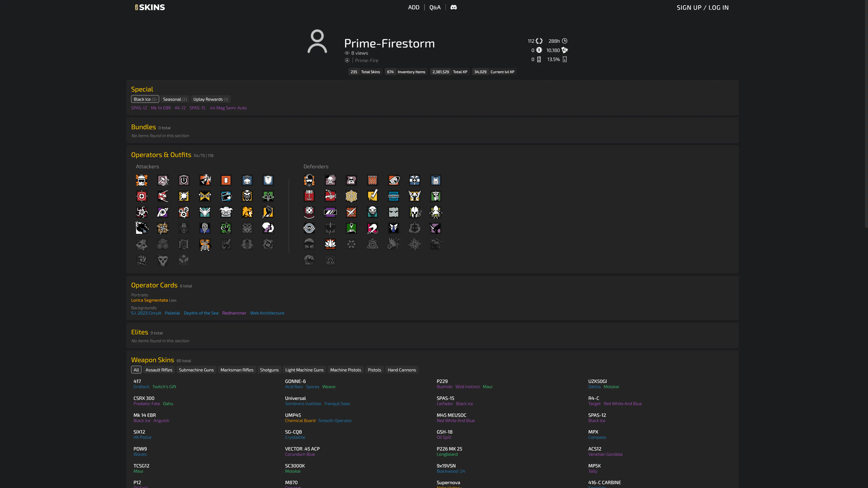The height and width of the screenshot is (488, 868).
Task: Filter weapon skins by Assault Rifles
Action: [x=159, y=370]
